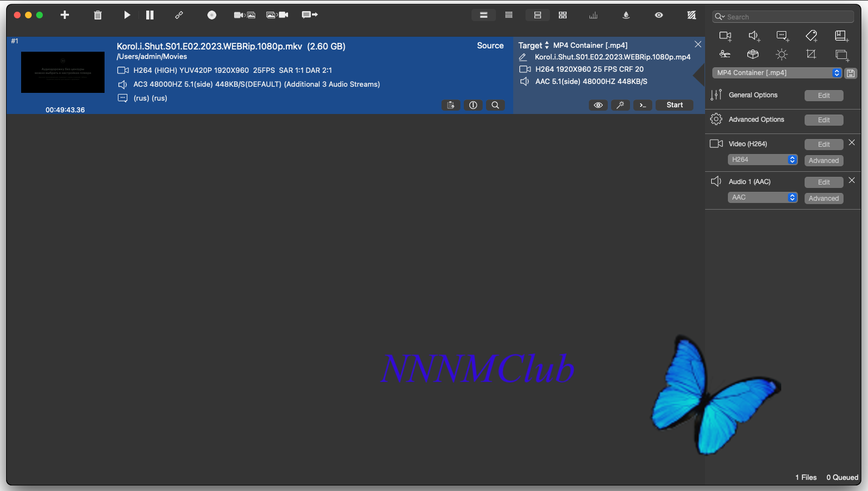Edit output filename with the pencil icon
This screenshot has height=491, width=868.
523,57
